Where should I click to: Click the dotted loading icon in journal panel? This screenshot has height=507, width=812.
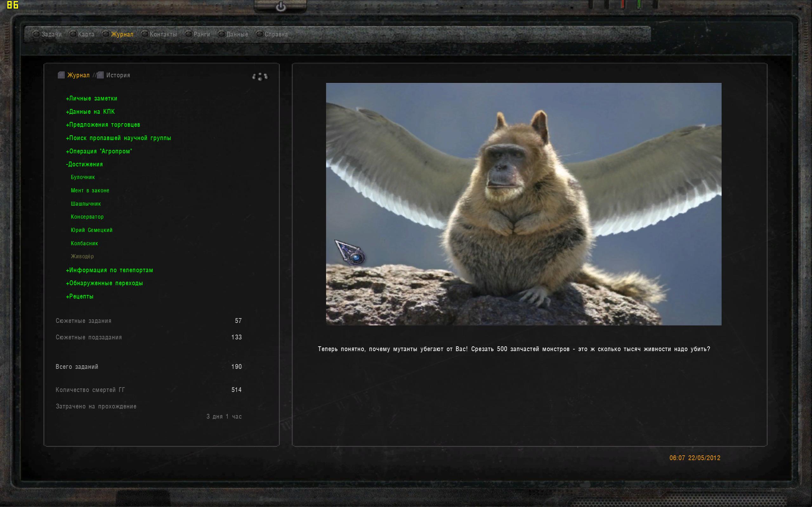[260, 77]
